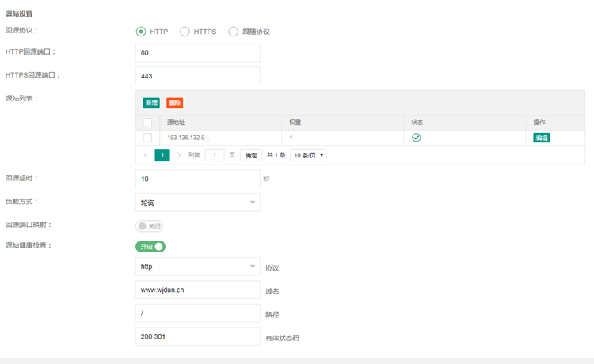Viewport: 594px width, 364px height.
Task: Check the select-all checkbox in table header
Action: pyautogui.click(x=147, y=123)
